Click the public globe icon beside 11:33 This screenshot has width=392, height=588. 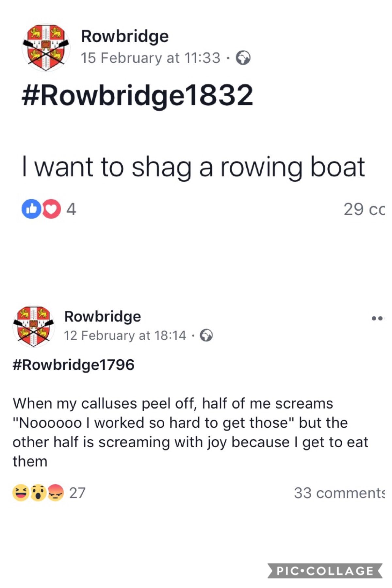[x=243, y=58]
